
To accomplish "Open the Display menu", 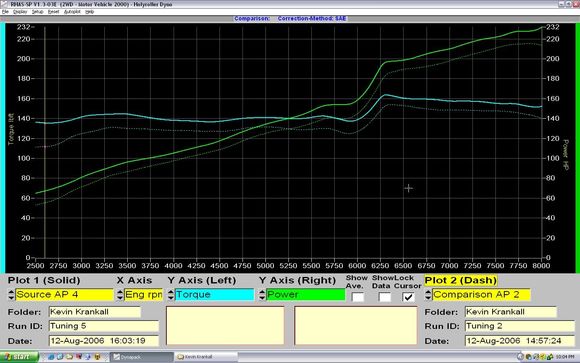I will point(20,12).
